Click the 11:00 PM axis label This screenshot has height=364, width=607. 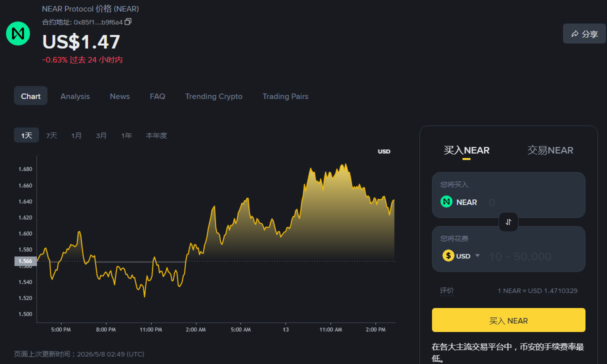151,329
